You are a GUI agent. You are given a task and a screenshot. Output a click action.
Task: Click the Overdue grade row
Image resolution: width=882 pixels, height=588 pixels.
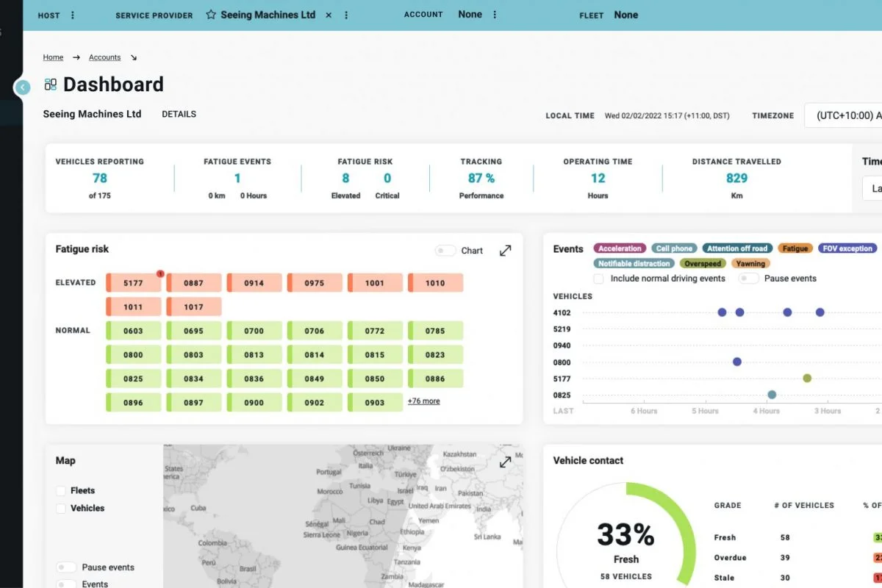coord(797,558)
